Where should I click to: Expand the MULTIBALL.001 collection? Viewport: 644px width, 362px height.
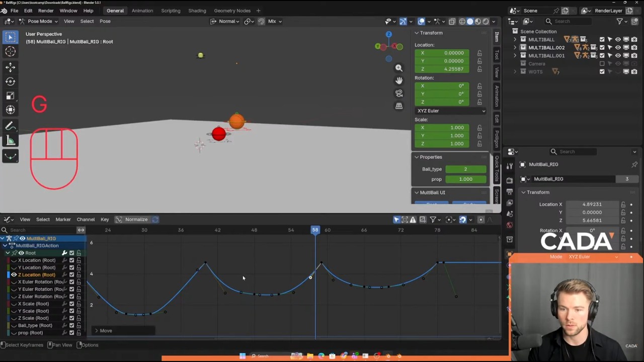515,56
